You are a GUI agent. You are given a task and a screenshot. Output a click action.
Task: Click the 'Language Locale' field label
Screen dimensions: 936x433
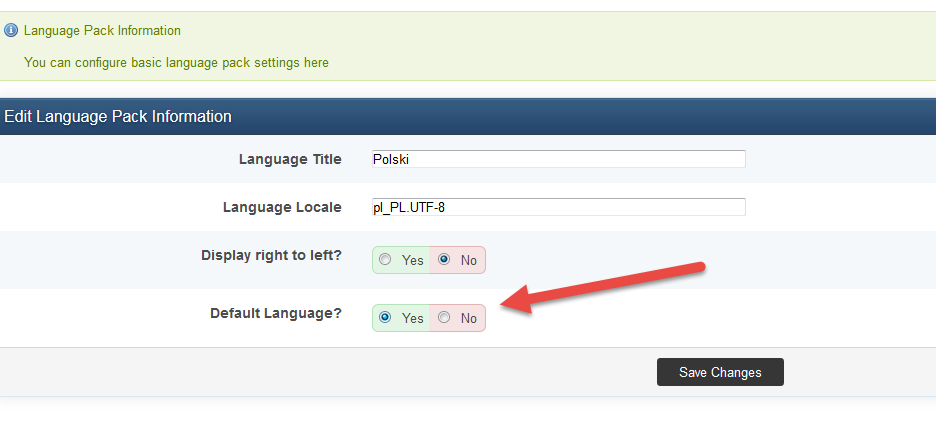tap(282, 207)
